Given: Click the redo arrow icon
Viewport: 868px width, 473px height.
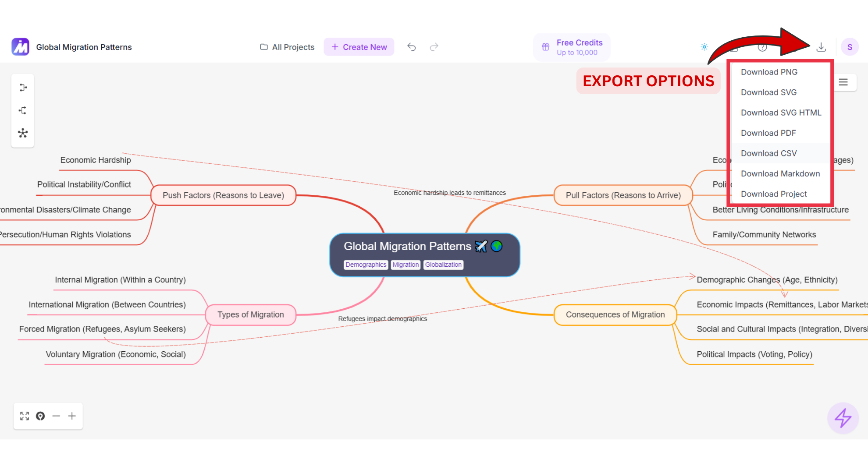Looking at the screenshot, I should [x=434, y=47].
